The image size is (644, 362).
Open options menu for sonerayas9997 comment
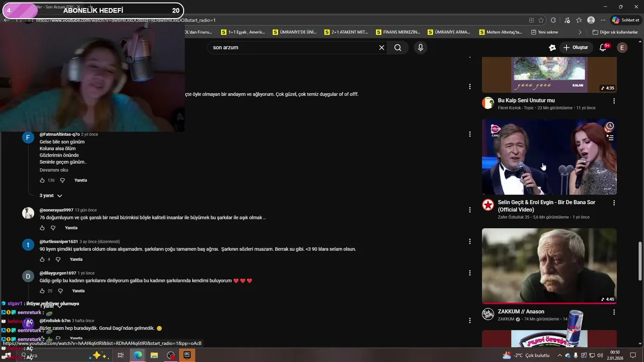tap(470, 210)
